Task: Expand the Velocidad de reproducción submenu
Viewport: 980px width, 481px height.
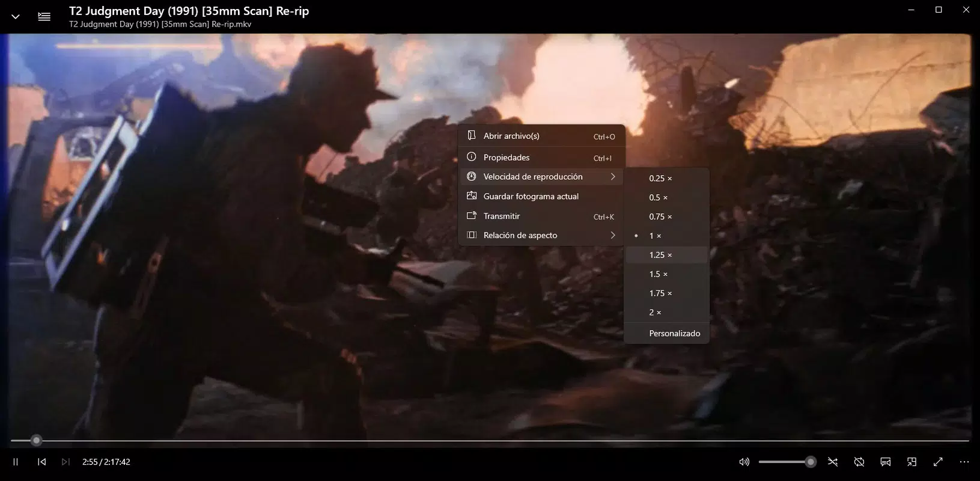Action: pos(541,177)
